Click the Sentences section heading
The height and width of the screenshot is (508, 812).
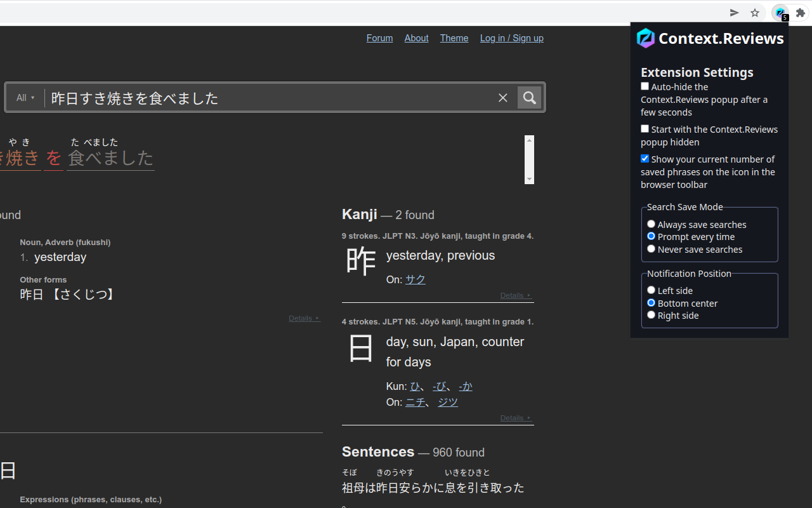[x=378, y=451]
